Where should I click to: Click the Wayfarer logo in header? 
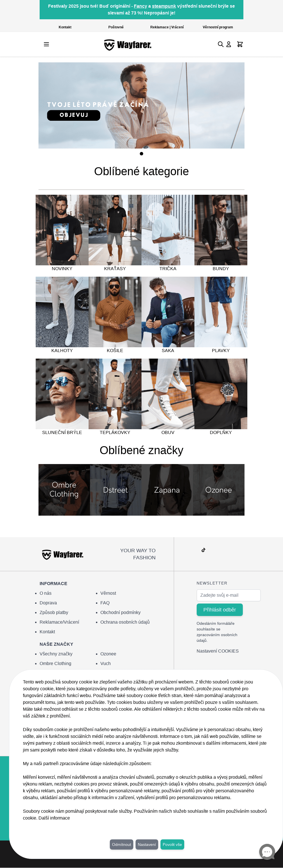[x=128, y=45]
